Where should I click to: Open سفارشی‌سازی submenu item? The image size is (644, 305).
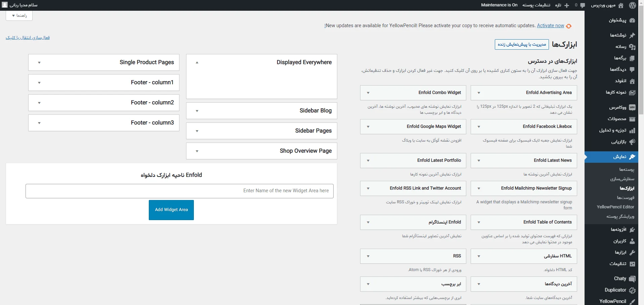622,179
